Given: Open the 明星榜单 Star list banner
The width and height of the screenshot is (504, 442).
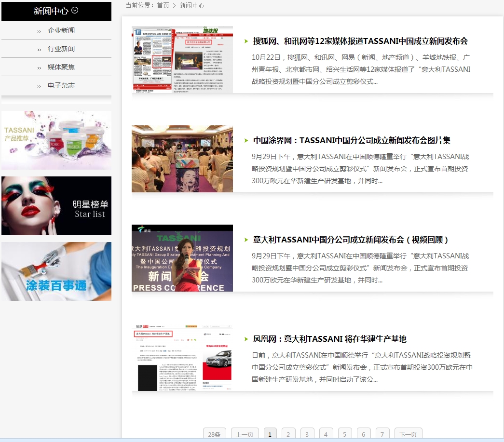Looking at the screenshot, I should [56, 206].
